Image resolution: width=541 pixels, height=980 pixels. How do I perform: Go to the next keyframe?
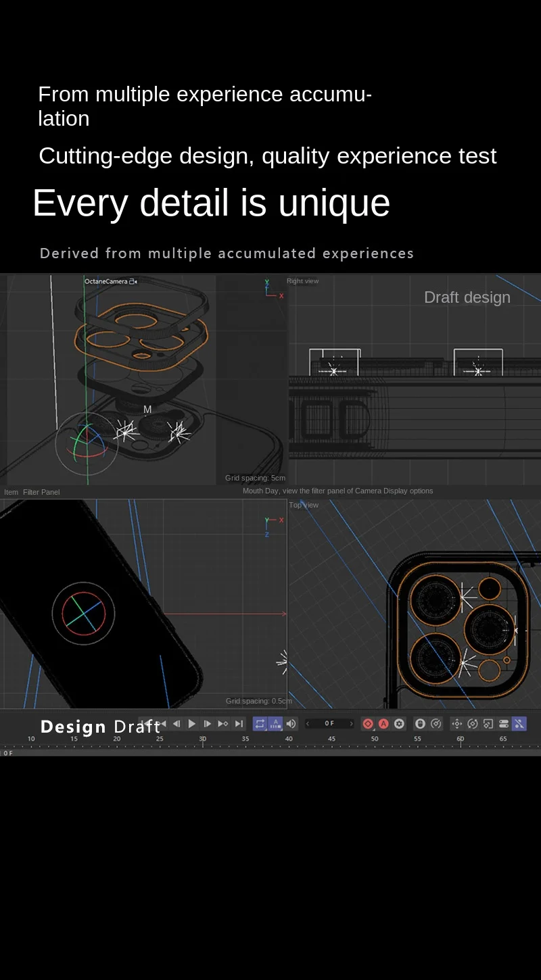click(x=223, y=724)
